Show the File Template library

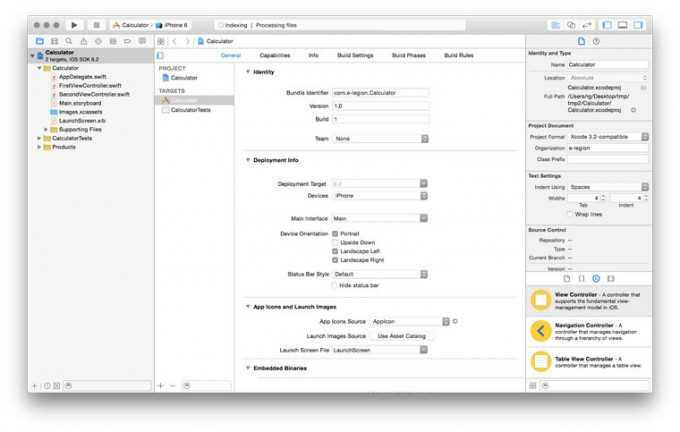[567, 278]
